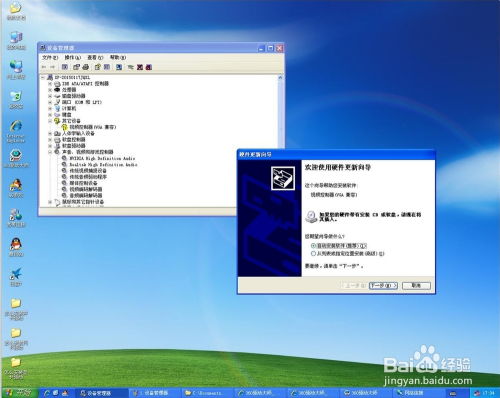Collapse the 其它设备 node
500x398 pixels.
point(50,121)
